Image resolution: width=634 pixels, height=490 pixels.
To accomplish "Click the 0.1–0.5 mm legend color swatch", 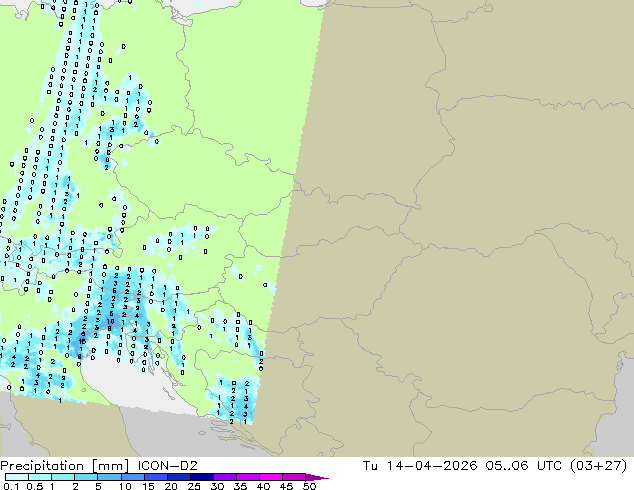I will point(17,477).
